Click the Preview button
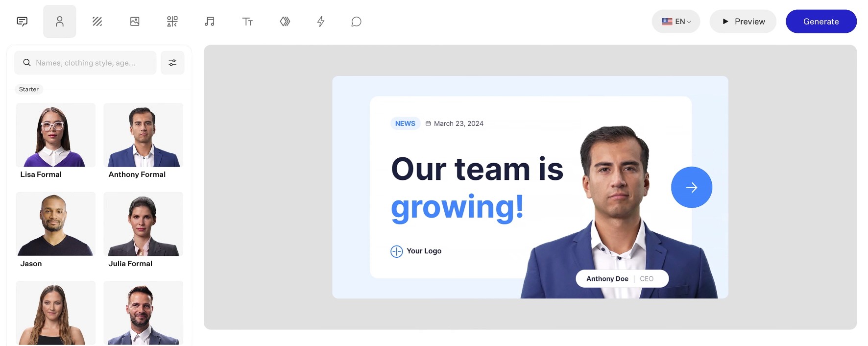Image resolution: width=868 pixels, height=346 pixels. 743,22
